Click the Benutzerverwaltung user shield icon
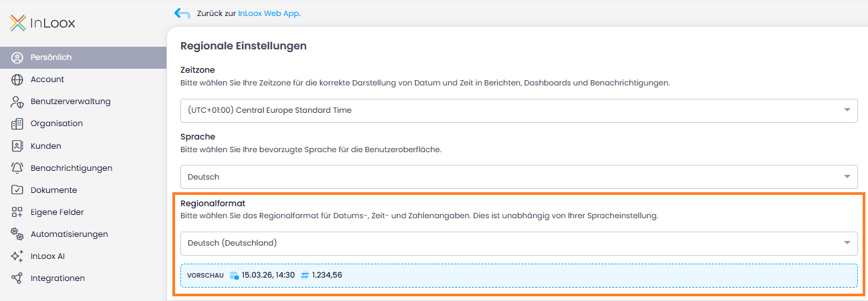868x301 pixels. 17,101
